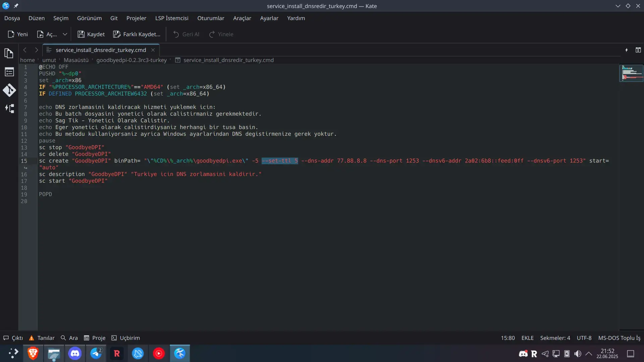Viewport: 644px width, 362px height.
Task: Toggle the Ara search panel
Action: click(x=69, y=338)
